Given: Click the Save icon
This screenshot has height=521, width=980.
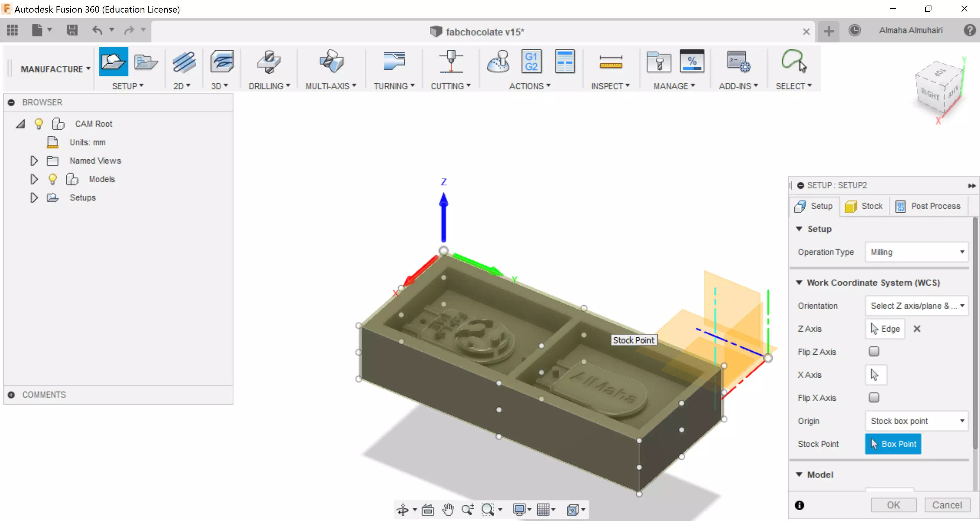Looking at the screenshot, I should [x=72, y=30].
